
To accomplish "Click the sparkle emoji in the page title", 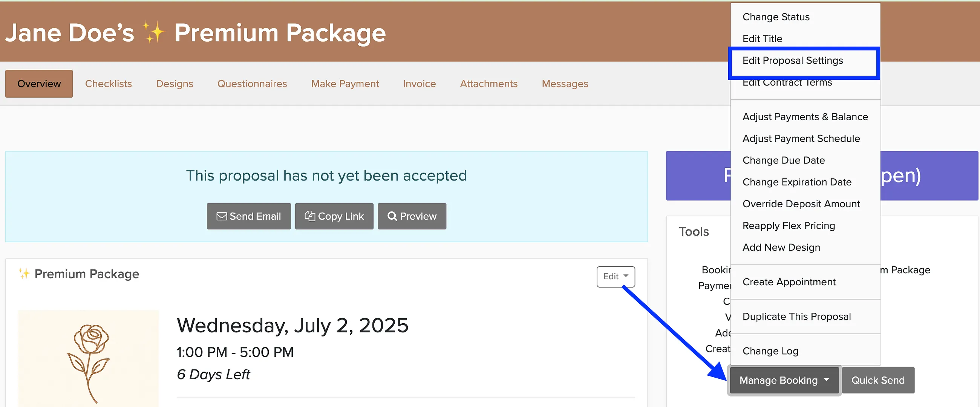I will 154,32.
